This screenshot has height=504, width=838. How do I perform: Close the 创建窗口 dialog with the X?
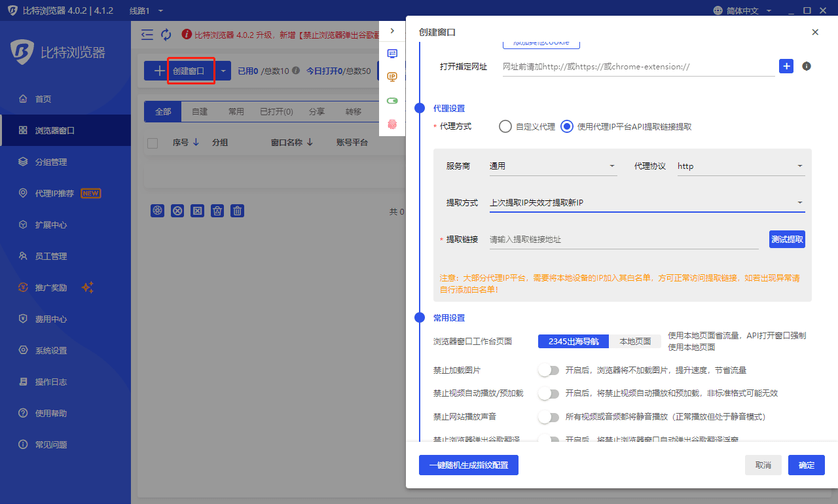click(x=815, y=32)
